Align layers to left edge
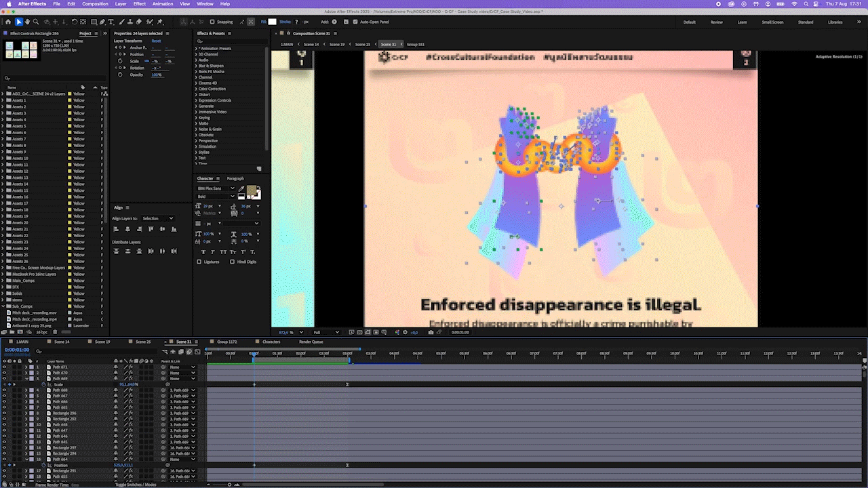Screen dimensions: 868x488 coord(117,229)
